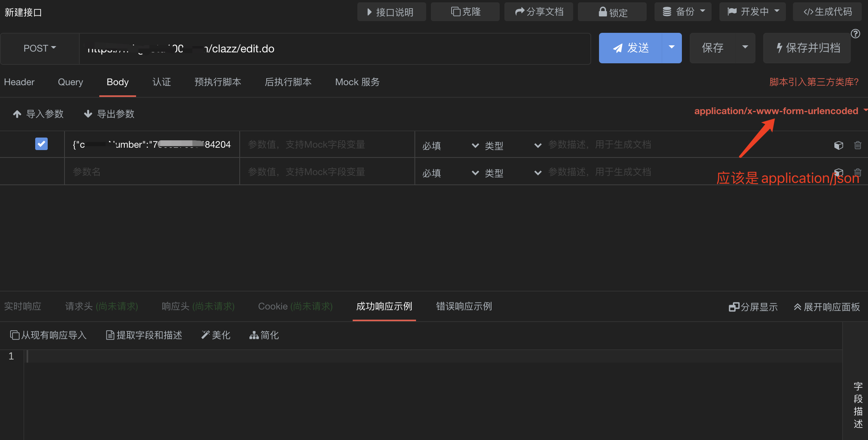Screen dimensions: 868x440
Task: Focus the request URL field
Action: point(335,48)
